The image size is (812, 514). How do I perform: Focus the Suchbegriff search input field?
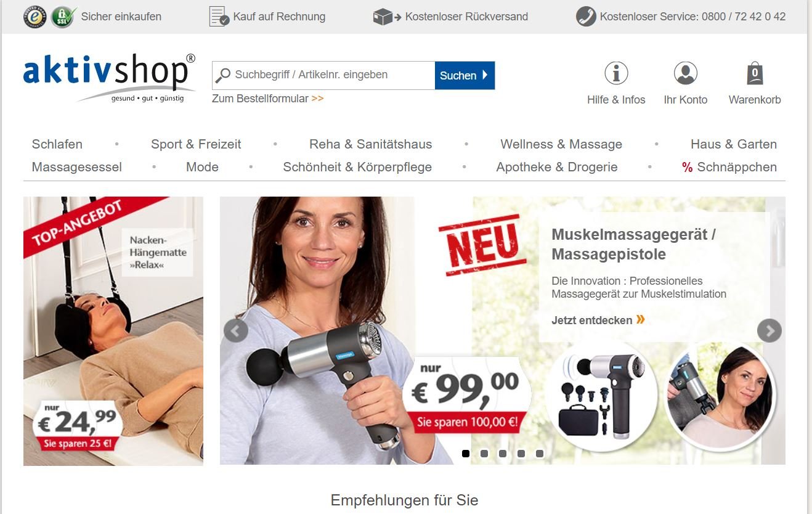pos(323,75)
